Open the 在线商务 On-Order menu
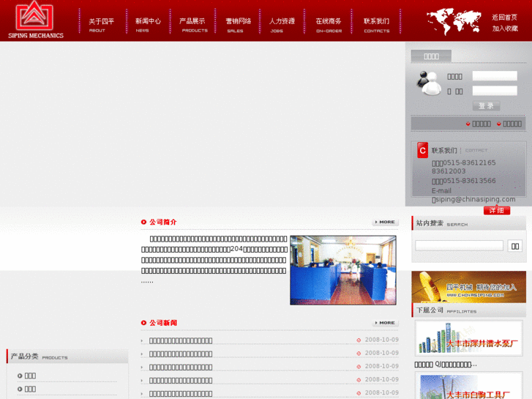532x399 pixels. point(329,25)
